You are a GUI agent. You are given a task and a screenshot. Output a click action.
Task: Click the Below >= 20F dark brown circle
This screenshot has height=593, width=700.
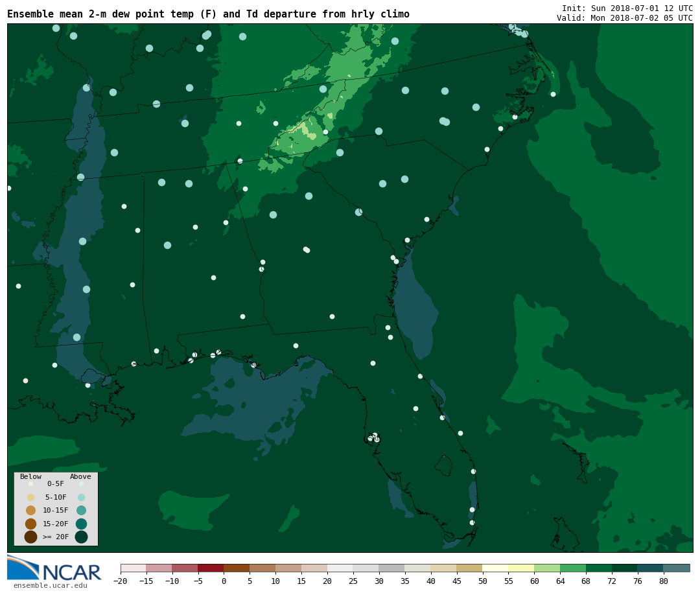coord(31,537)
